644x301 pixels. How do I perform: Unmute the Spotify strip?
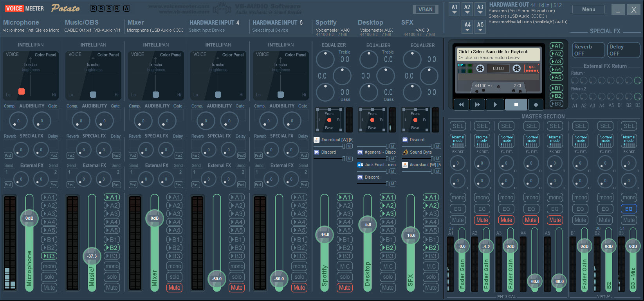[345, 287]
